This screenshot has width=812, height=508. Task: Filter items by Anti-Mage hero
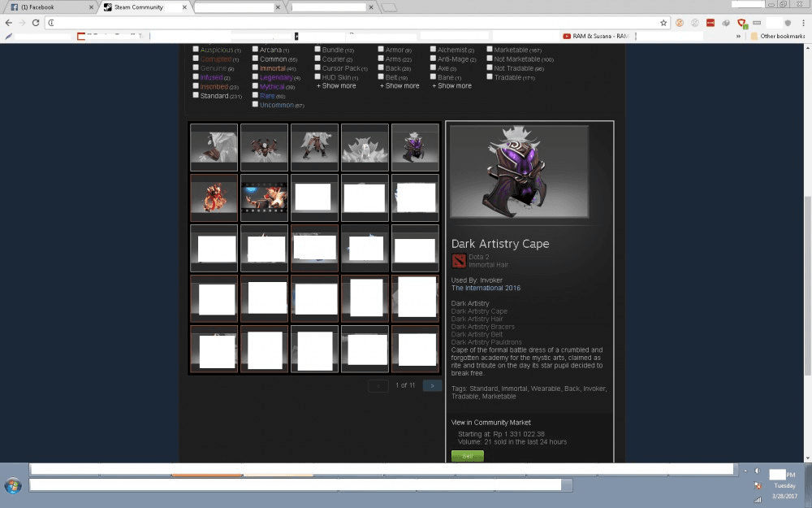tap(433, 59)
